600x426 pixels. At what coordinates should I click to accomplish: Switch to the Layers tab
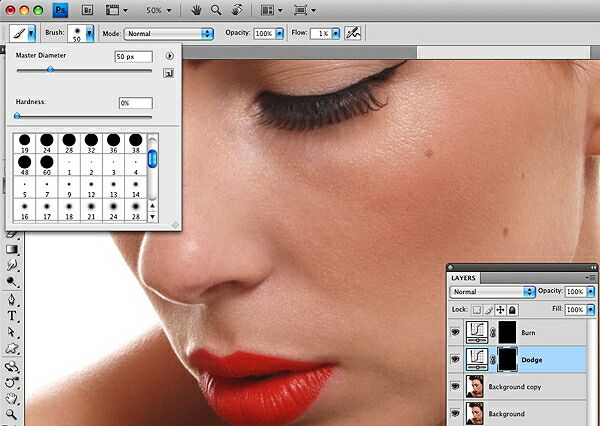(464, 277)
